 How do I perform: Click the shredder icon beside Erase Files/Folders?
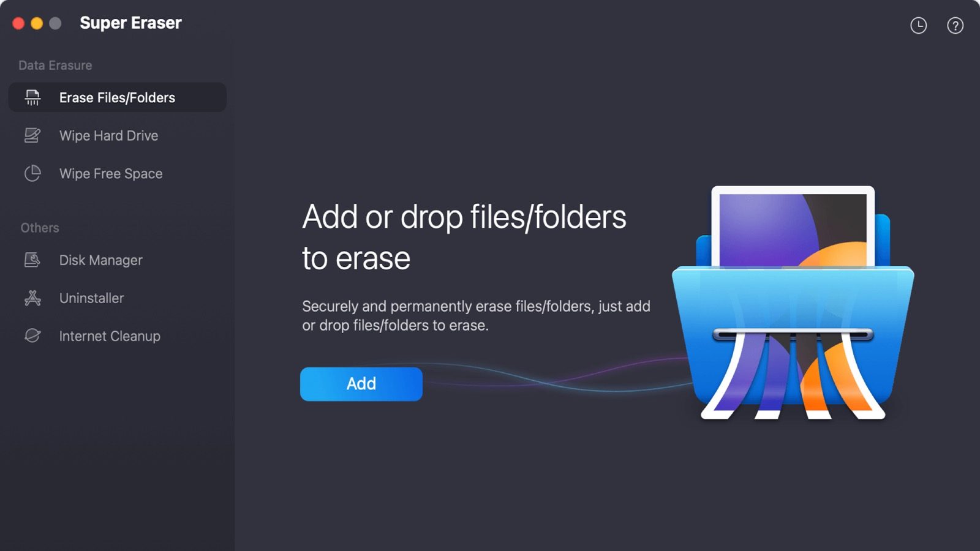tap(32, 97)
